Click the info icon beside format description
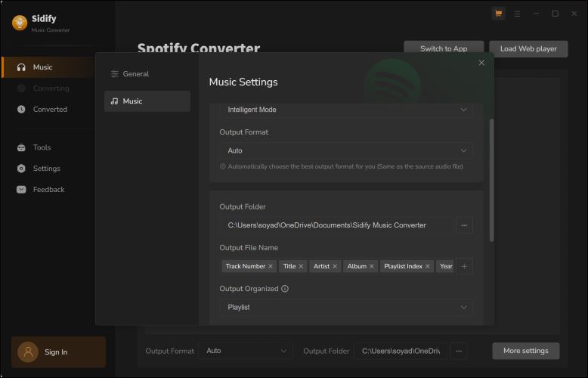This screenshot has height=378, width=588. pyautogui.click(x=223, y=166)
